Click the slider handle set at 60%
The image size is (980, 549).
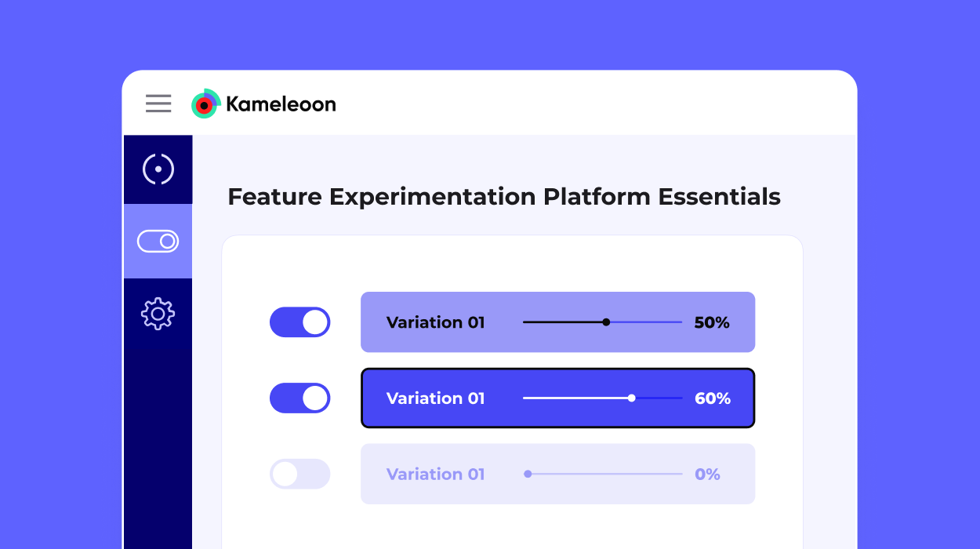click(x=632, y=398)
